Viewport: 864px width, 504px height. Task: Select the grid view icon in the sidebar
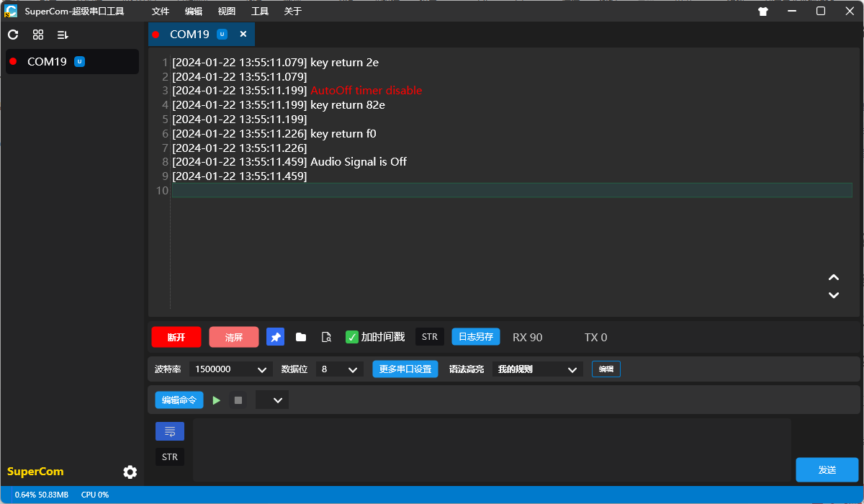click(37, 34)
